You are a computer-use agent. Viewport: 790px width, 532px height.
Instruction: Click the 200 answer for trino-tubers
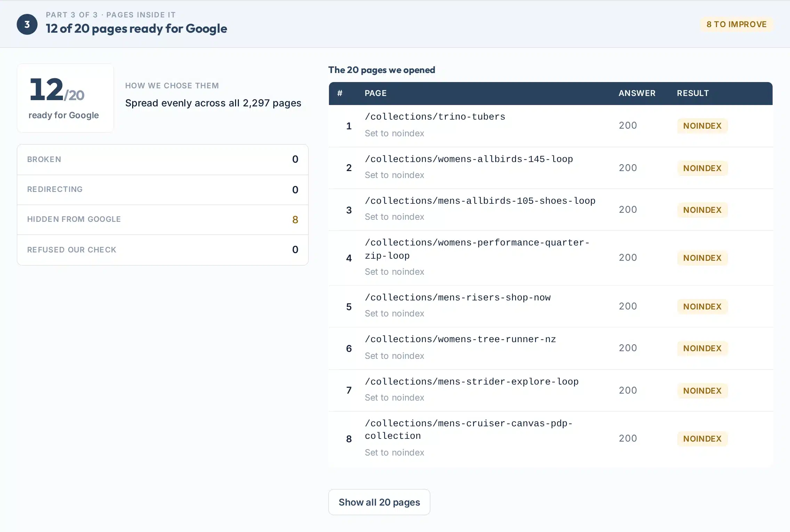click(x=628, y=126)
